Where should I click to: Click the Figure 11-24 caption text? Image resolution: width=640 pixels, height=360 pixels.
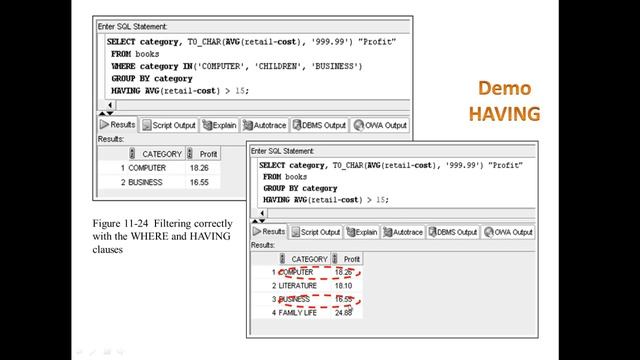point(162,236)
